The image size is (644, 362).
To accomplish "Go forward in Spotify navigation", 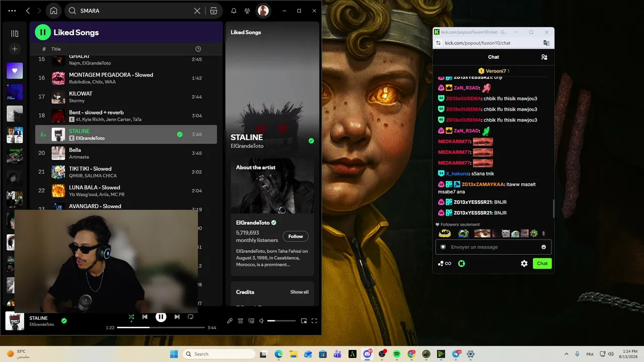I will (39, 11).
